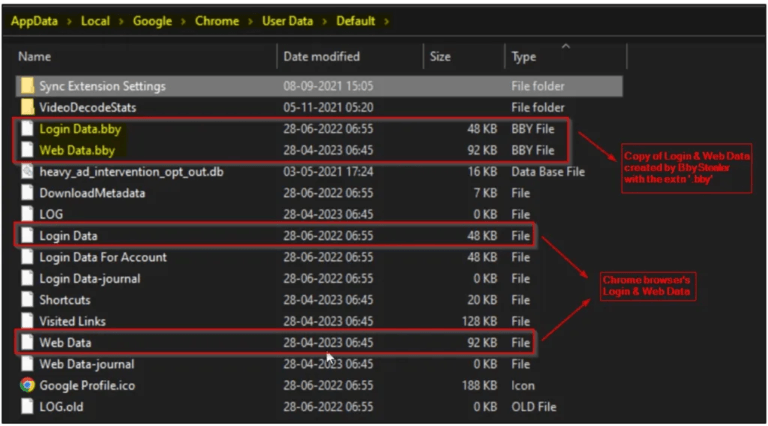Click the Shortcuts file icon
The height and width of the screenshot is (426, 768).
[x=27, y=300]
